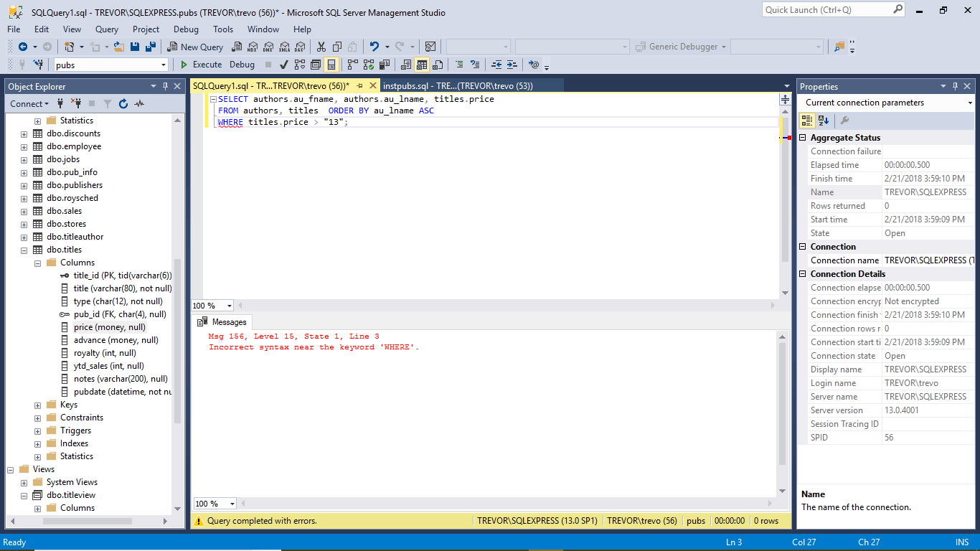Toggle Include Client Statistics
Image resolution: width=980 pixels, height=551 pixels.
[384, 65]
